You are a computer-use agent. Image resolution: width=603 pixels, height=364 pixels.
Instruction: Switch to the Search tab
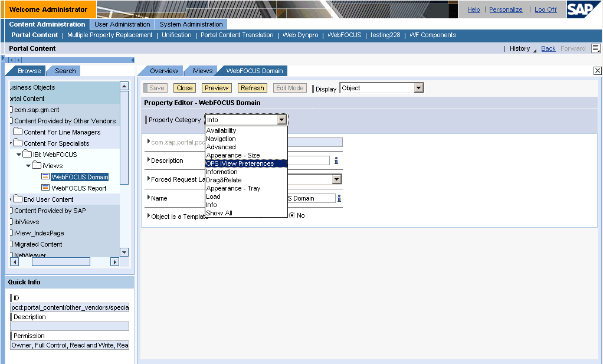pyautogui.click(x=65, y=71)
